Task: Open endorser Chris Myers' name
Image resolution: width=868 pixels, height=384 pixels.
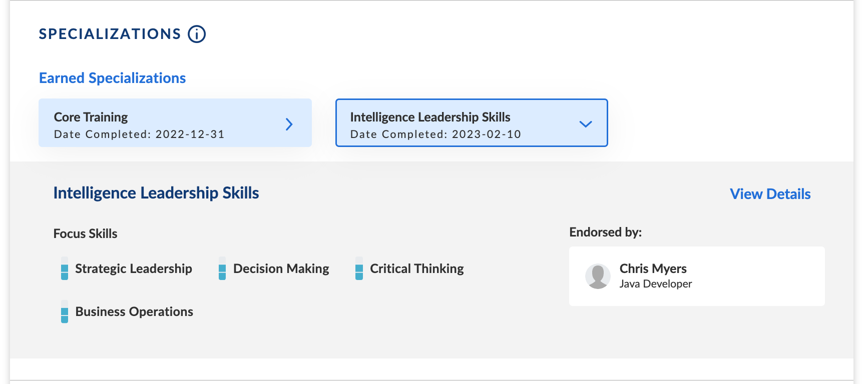Action: [653, 268]
